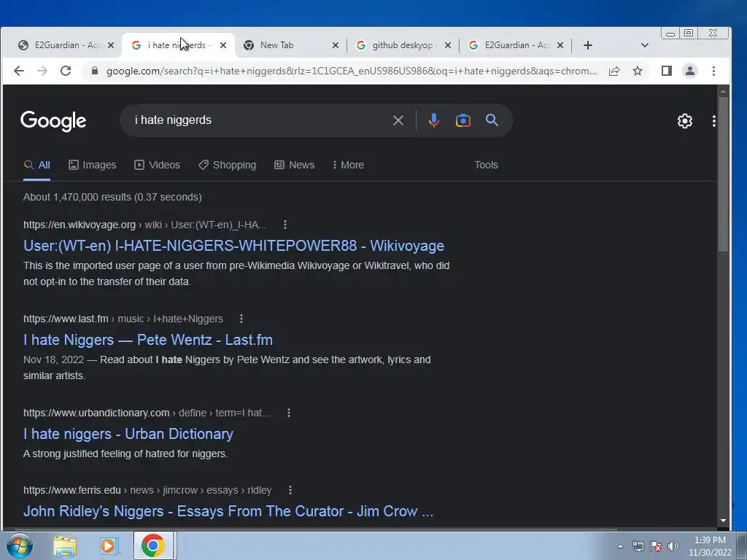Select the All results filter
Screen dimensions: 747x560
point(36,166)
